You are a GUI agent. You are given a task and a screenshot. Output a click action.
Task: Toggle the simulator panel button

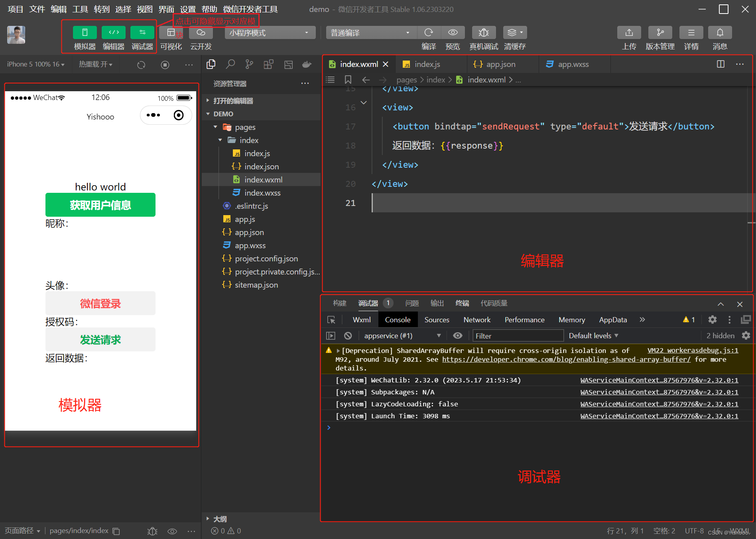tap(85, 32)
